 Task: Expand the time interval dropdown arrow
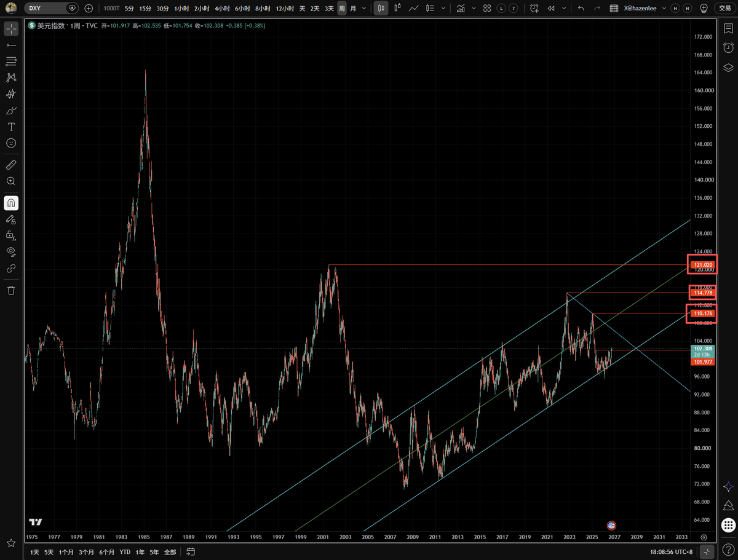[364, 8]
